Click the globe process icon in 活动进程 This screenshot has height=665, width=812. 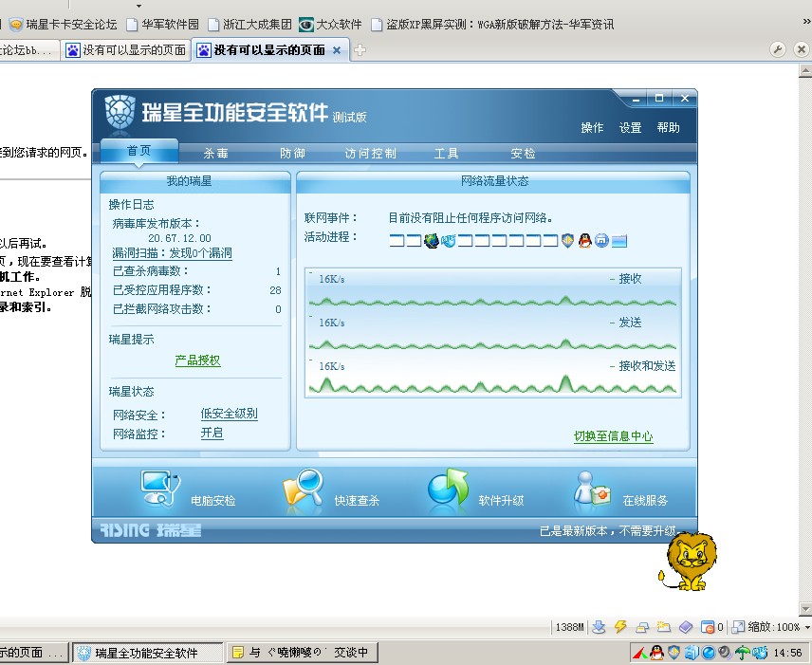click(x=431, y=240)
